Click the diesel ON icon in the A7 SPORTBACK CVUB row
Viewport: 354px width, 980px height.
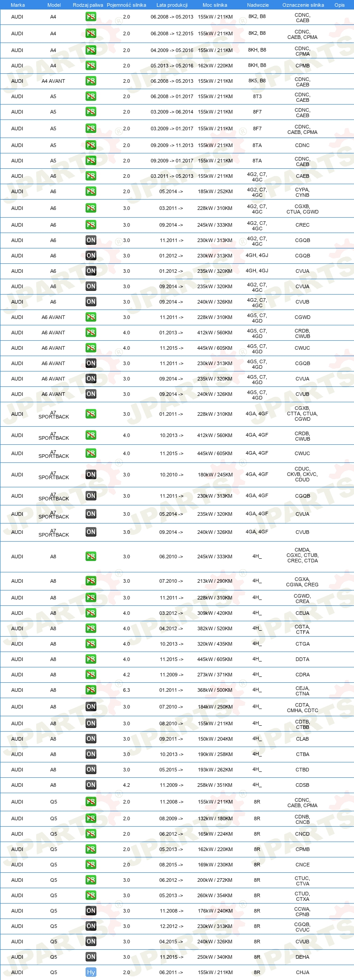[x=91, y=532]
